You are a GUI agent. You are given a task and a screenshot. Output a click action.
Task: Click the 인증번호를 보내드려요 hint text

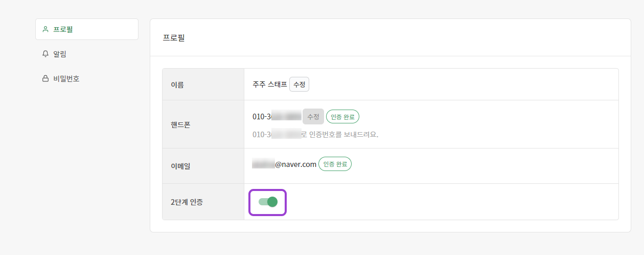tap(343, 135)
